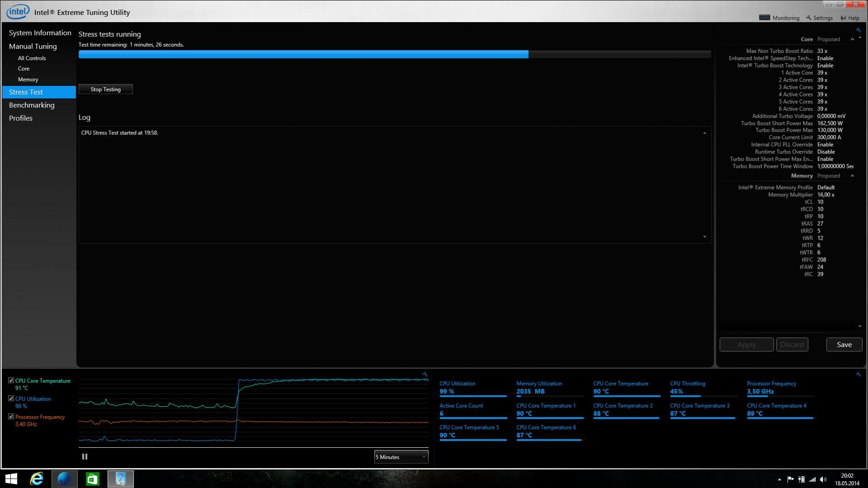
Task: Click the CPU Core Temperature 1 tile
Action: [550, 410]
